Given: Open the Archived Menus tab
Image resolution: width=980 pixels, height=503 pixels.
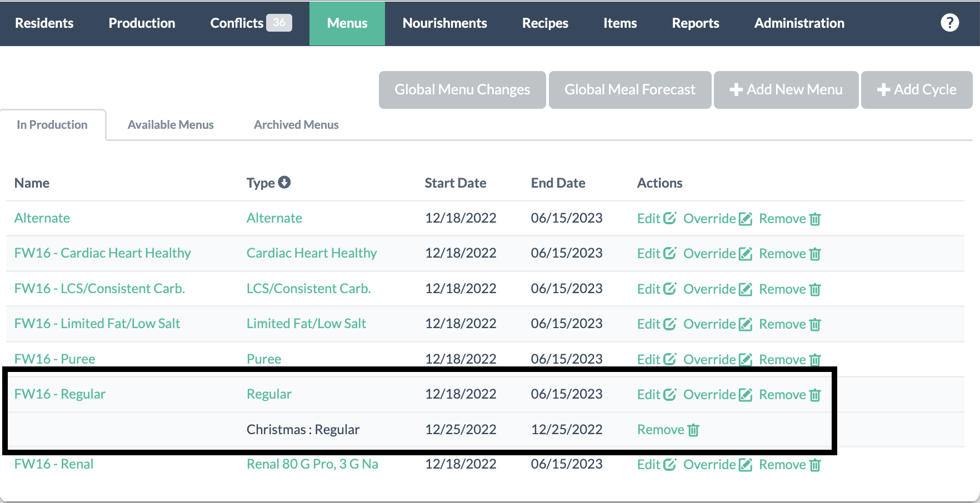Looking at the screenshot, I should point(296,125).
